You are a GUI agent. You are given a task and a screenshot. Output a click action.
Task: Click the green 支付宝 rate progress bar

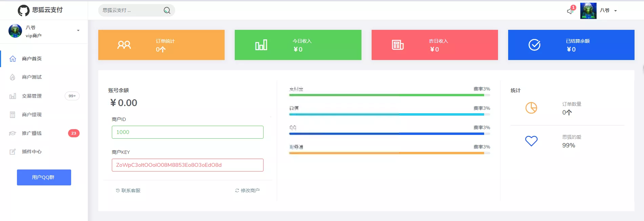pos(390,95)
